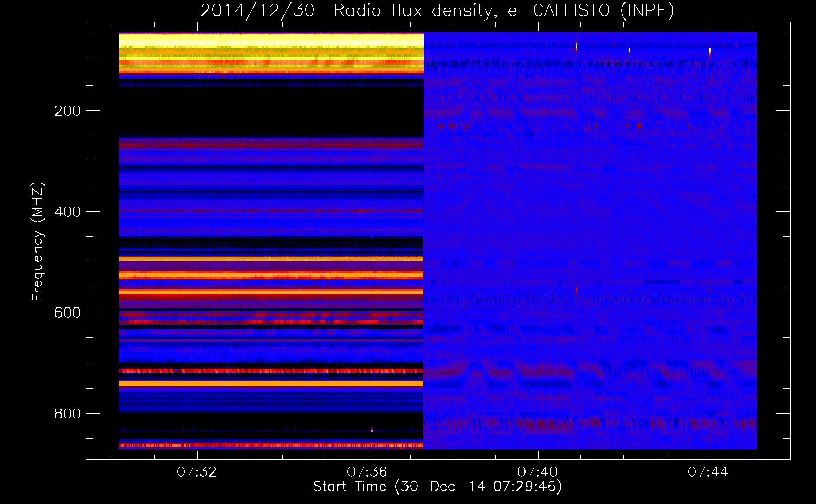Image resolution: width=816 pixels, height=504 pixels.
Task: Click the '07:32' time tick label
Action: tap(197, 472)
